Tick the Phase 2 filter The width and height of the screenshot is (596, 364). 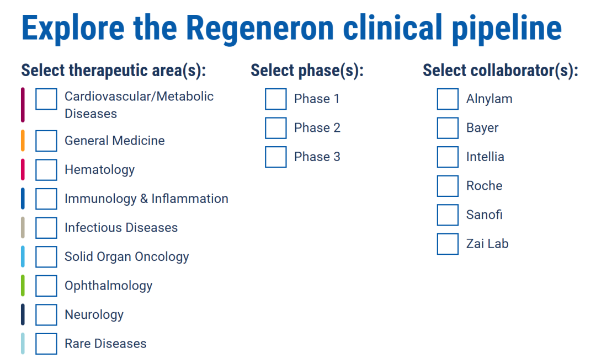pyautogui.click(x=276, y=128)
